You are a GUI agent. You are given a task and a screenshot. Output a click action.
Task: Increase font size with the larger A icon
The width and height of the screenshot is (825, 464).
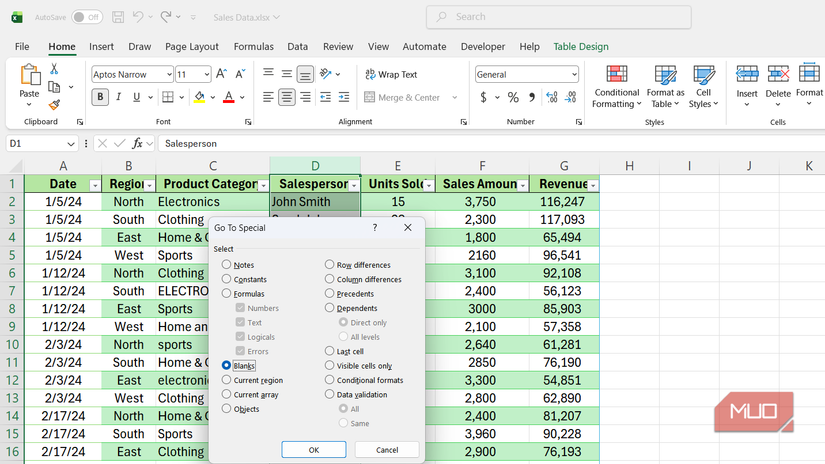222,74
